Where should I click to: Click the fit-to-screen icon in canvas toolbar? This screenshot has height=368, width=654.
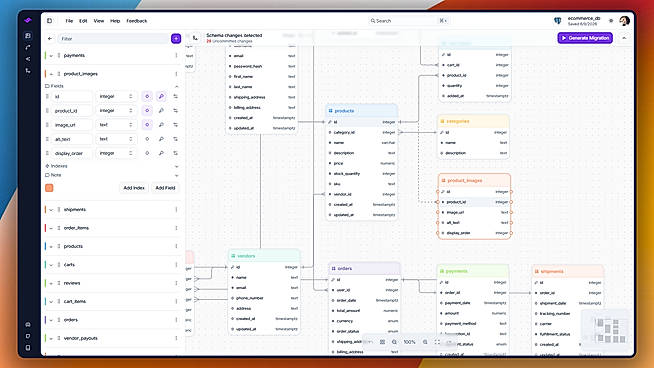[x=437, y=342]
